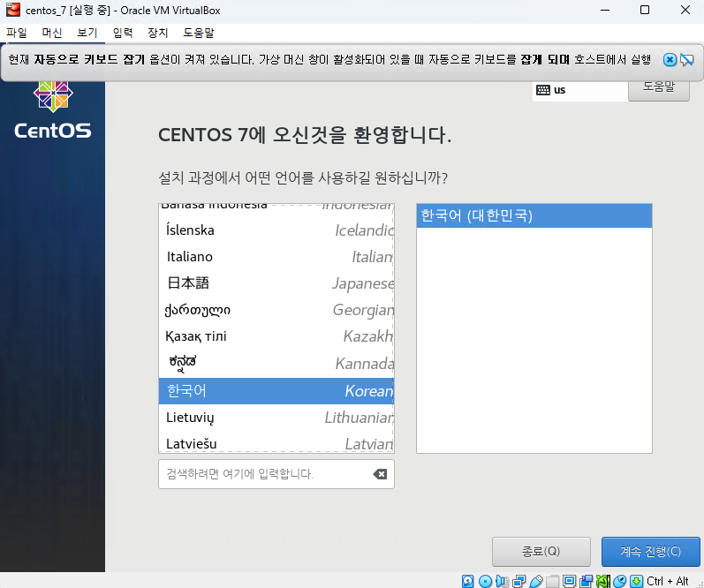Select Íslenska Icelandic from language list
The width and height of the screenshot is (704, 588).
(276, 230)
